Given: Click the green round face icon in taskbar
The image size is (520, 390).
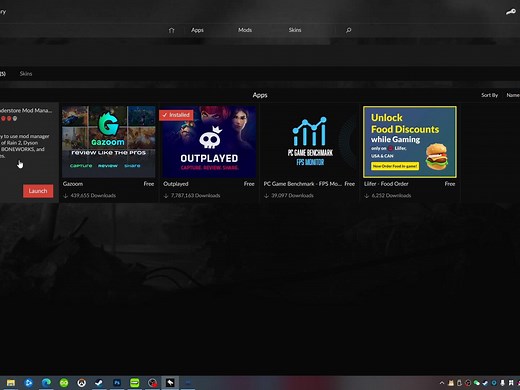Looking at the screenshot, I should point(64,383).
